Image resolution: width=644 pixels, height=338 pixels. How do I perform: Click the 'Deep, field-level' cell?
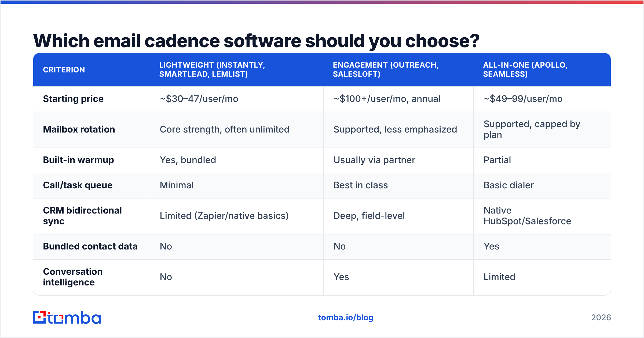(x=369, y=216)
